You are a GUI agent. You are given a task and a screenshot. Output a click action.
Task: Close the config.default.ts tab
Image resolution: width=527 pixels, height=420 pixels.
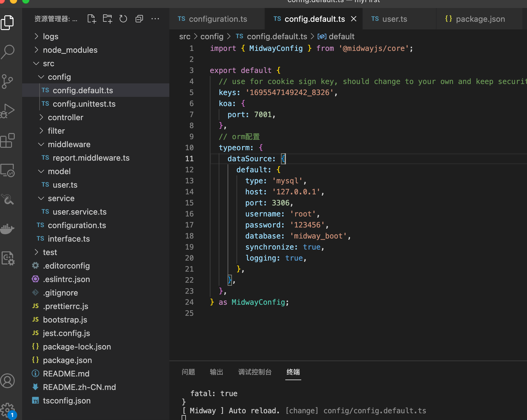(x=354, y=19)
